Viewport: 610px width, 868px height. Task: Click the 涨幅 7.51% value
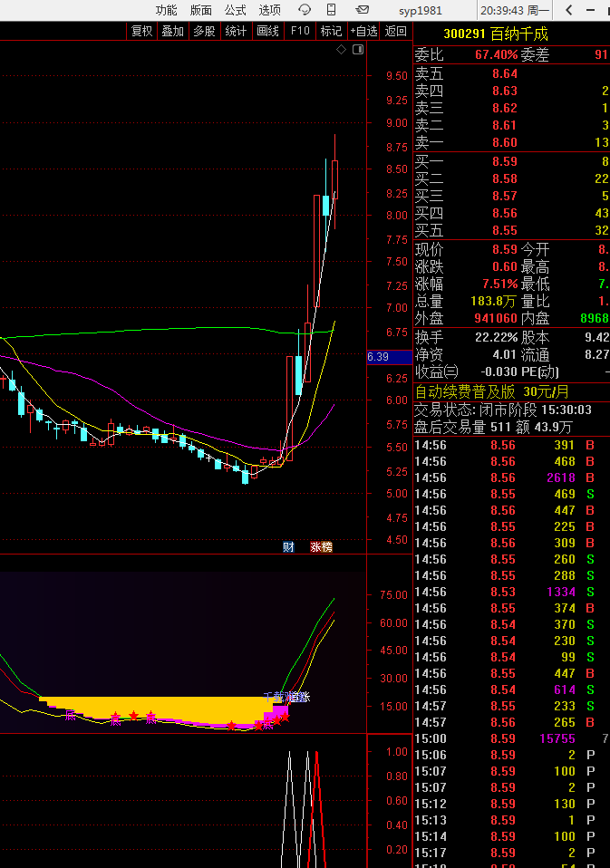click(499, 284)
